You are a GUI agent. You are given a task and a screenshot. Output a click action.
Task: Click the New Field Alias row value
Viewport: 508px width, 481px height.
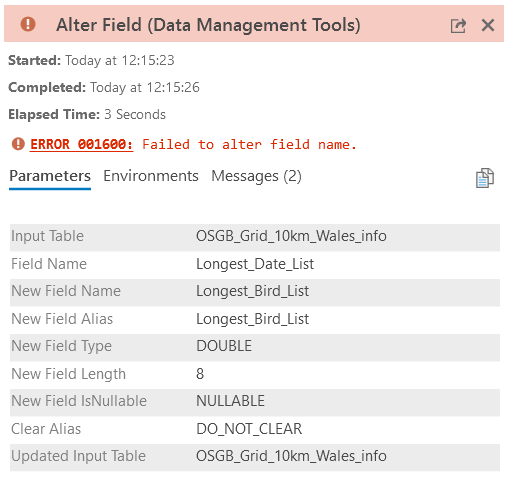[x=252, y=319]
